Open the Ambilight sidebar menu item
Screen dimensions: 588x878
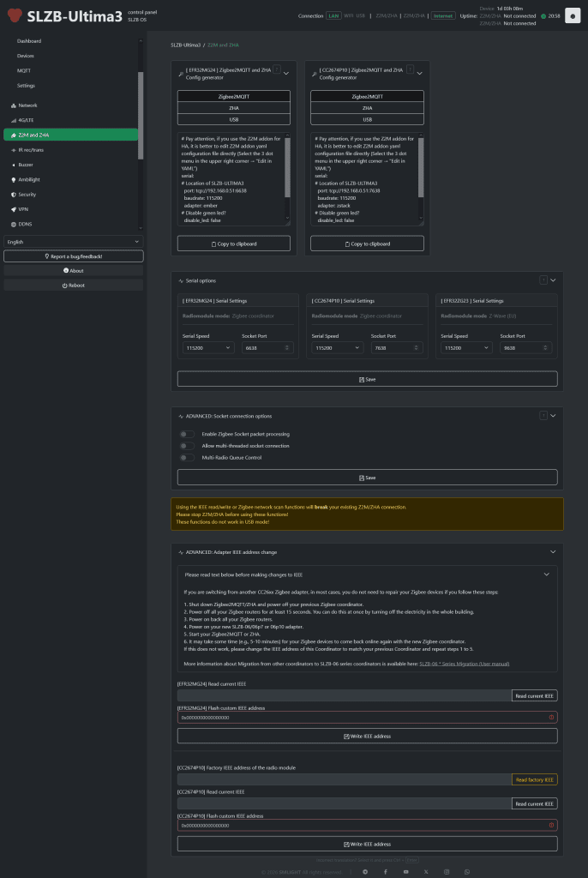[29, 179]
